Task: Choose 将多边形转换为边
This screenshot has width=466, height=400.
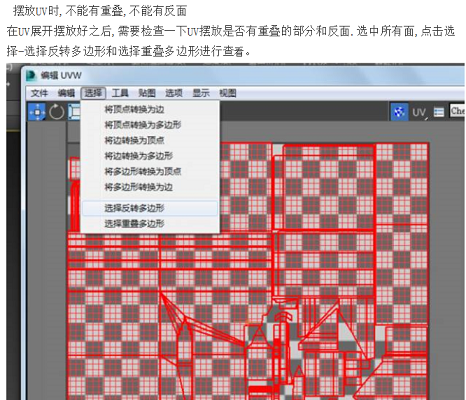Action: pyautogui.click(x=150, y=187)
